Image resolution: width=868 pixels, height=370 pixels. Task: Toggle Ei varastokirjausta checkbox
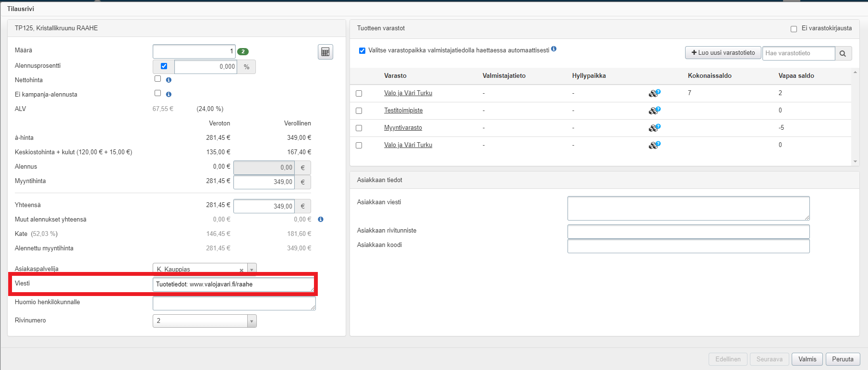794,29
